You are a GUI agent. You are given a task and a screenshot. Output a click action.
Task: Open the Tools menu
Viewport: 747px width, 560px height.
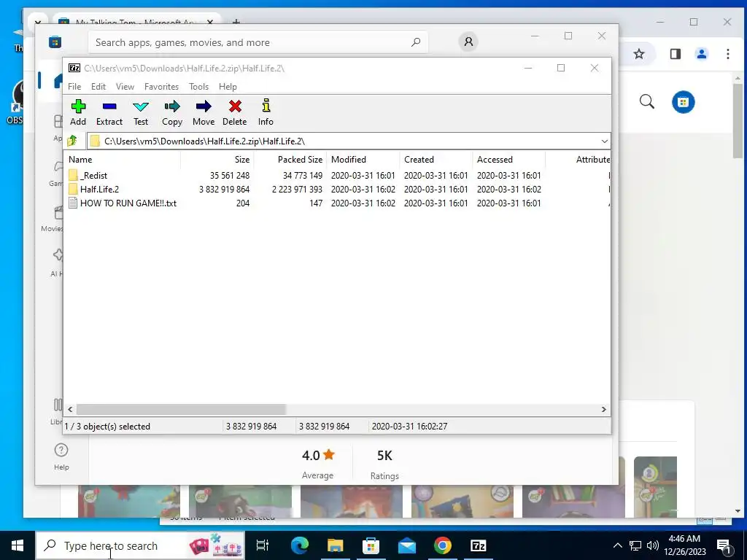[198, 87]
